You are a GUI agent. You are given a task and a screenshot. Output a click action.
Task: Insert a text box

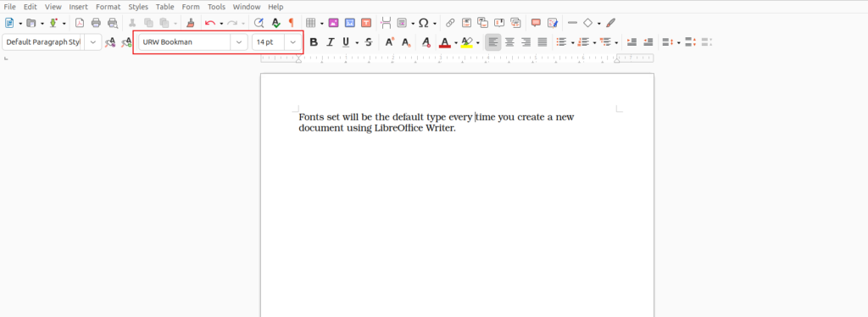[x=366, y=23]
